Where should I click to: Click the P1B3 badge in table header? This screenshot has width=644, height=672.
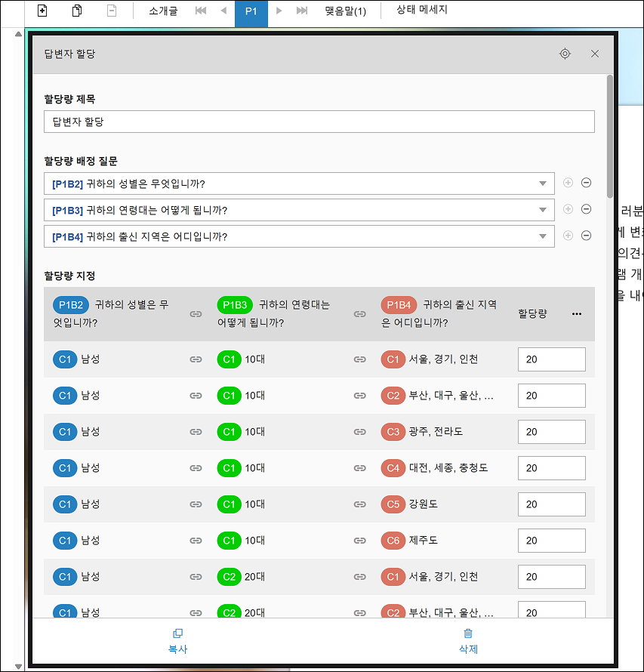tap(235, 305)
